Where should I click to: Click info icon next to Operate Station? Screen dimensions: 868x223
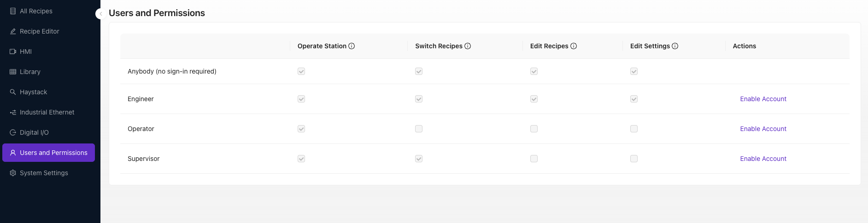pyautogui.click(x=352, y=46)
